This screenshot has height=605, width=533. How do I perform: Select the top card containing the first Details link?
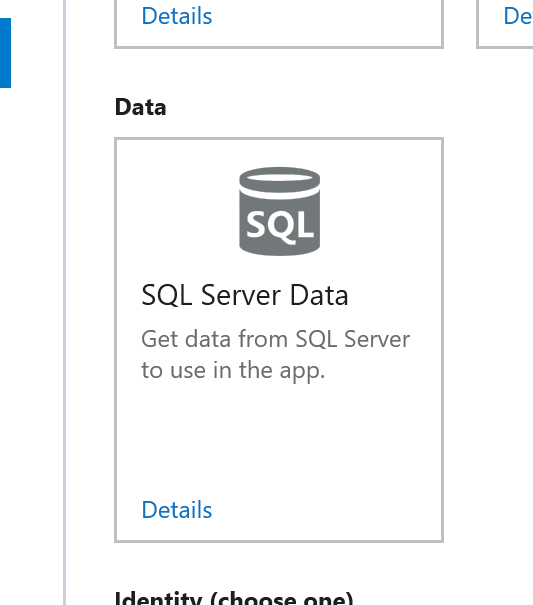coord(279,24)
